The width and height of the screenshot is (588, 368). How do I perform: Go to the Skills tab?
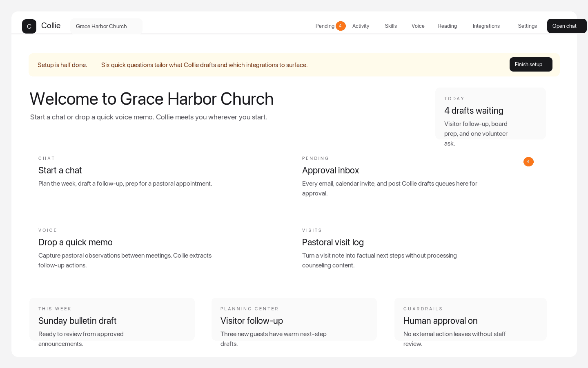click(x=391, y=26)
